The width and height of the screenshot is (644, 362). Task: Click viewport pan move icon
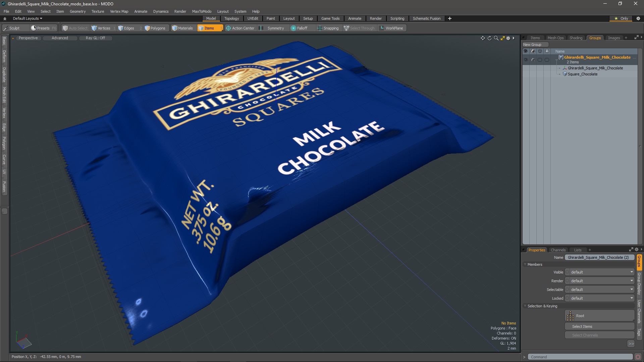[x=483, y=38]
